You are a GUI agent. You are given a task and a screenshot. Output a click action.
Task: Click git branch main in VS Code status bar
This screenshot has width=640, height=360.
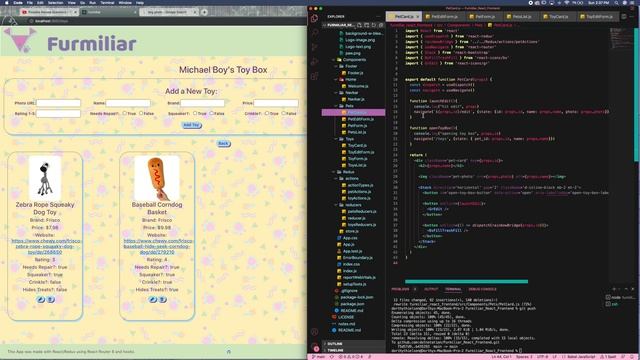[x=319, y=357]
